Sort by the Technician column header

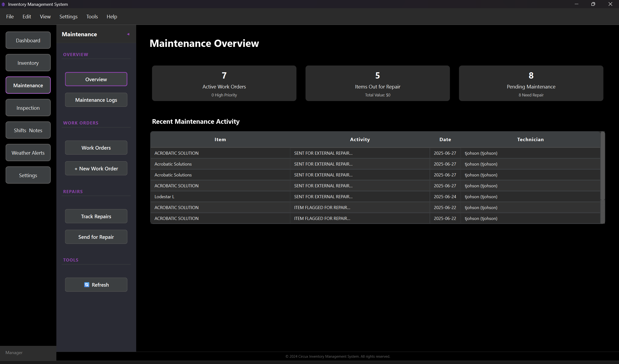pos(530,139)
